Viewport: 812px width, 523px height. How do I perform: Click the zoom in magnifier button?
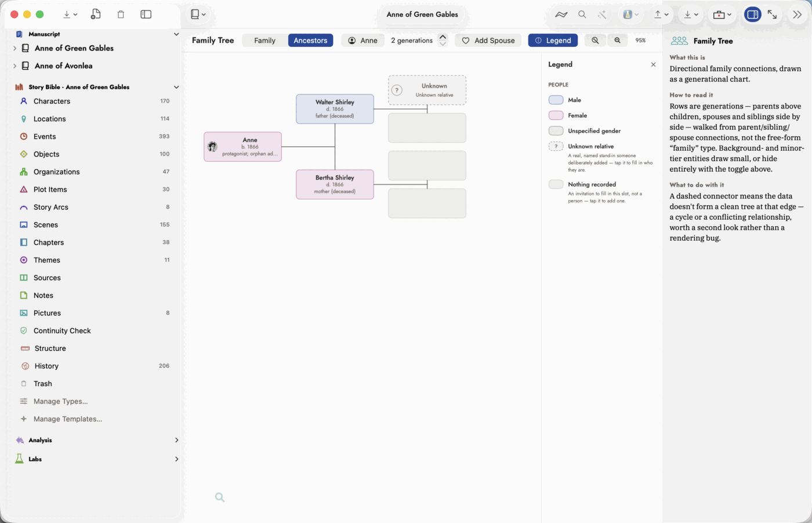point(595,40)
